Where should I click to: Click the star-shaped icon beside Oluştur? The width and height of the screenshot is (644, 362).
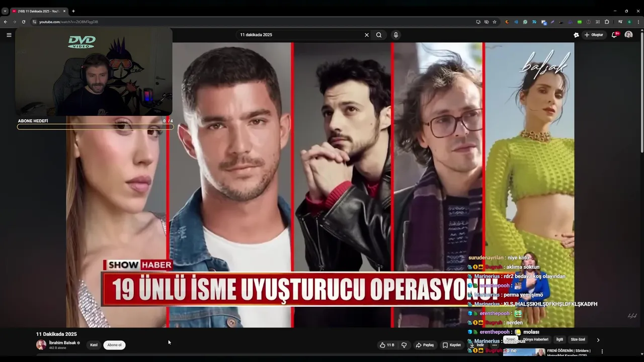point(576,35)
